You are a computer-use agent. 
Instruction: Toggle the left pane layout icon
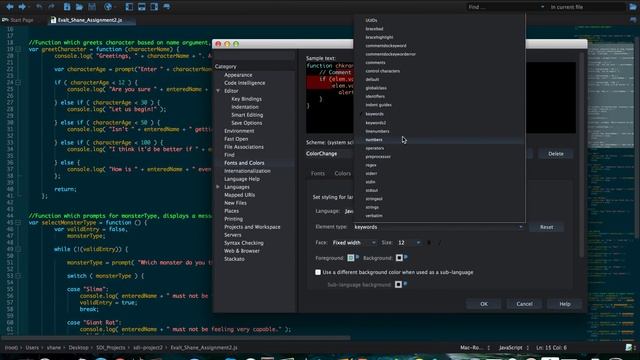[129, 7]
